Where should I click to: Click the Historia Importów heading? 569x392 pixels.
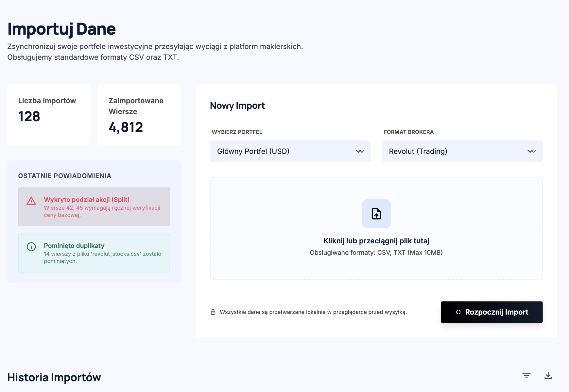pyautogui.click(x=54, y=377)
